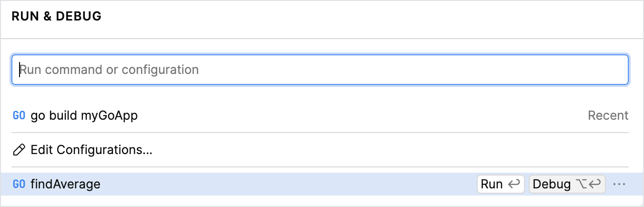Click empty space in go build myGoApp row
The image size is (644, 207).
point(357,115)
